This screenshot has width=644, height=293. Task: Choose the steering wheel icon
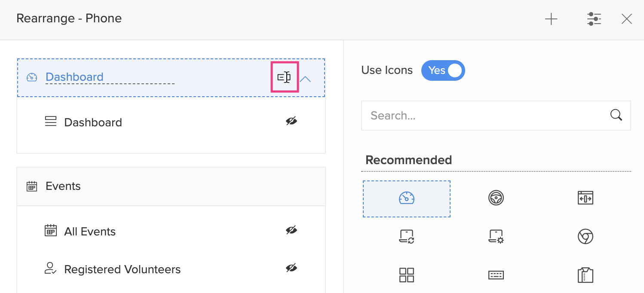(x=496, y=198)
